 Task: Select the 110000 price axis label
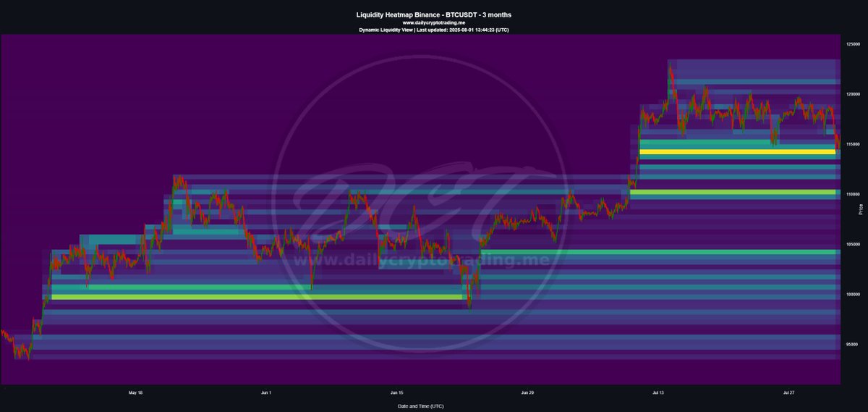coord(854,194)
